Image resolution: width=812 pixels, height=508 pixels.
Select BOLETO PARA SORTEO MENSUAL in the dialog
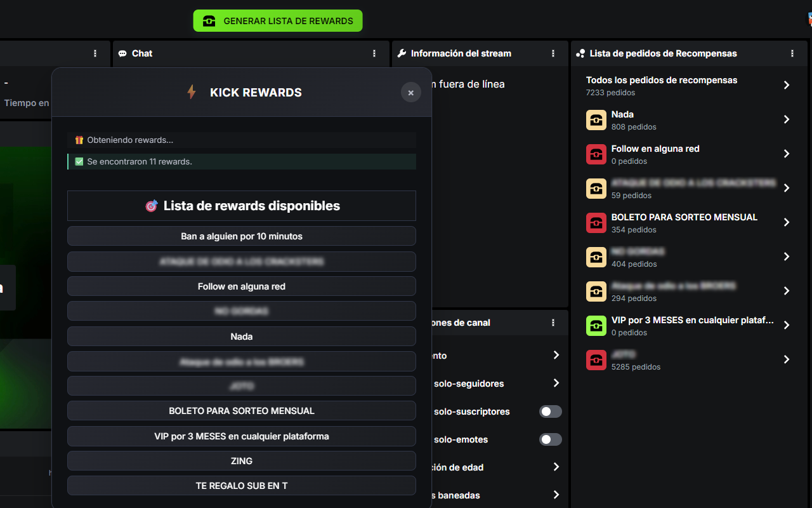(242, 411)
